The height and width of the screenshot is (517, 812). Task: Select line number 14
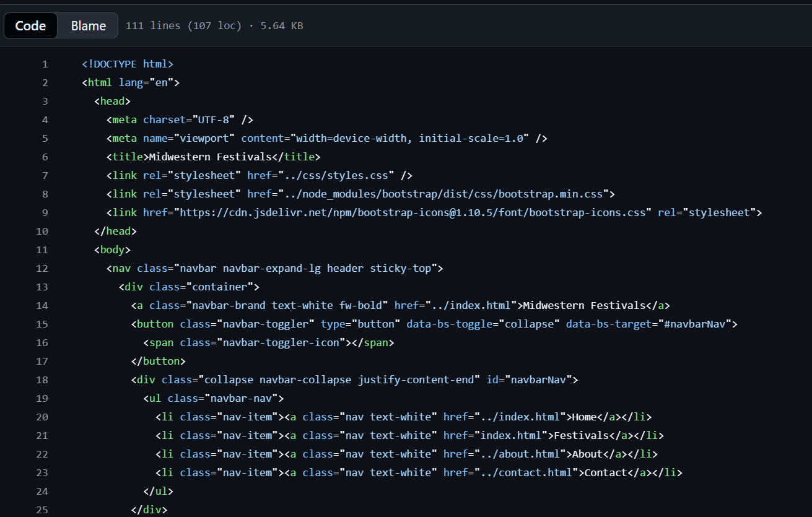click(42, 305)
